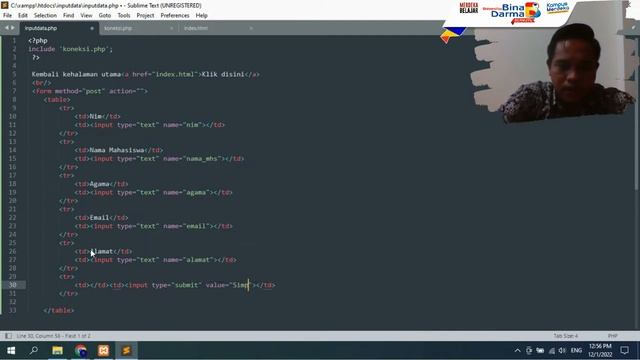Close the index.html tab
640x360 pixels.
(251, 28)
